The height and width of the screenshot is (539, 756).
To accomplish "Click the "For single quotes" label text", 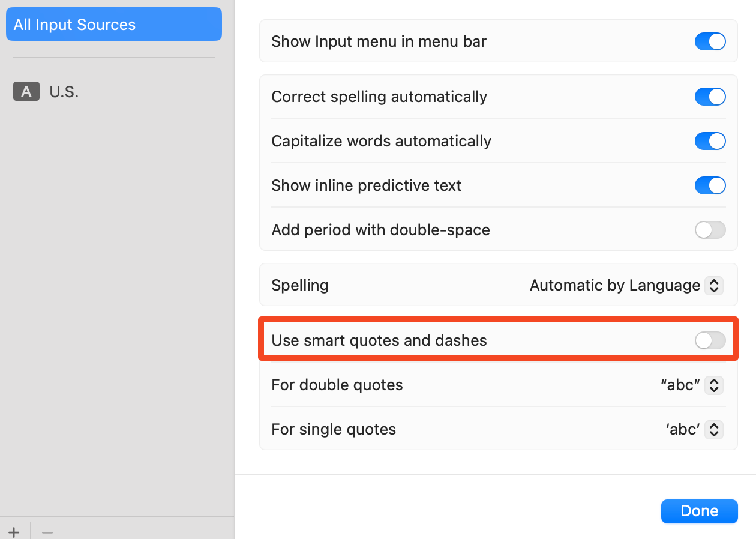I will (334, 429).
